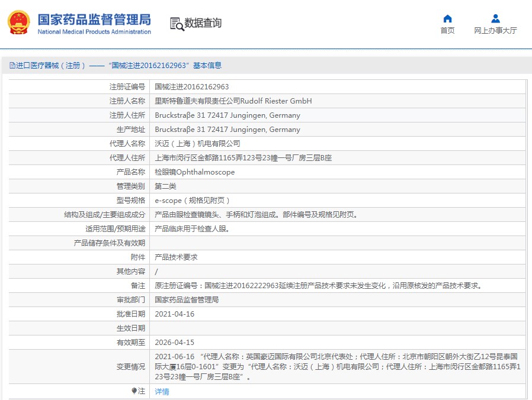This screenshot has width=532, height=400.
Task: Click the 首页 text label
Action: (447, 31)
